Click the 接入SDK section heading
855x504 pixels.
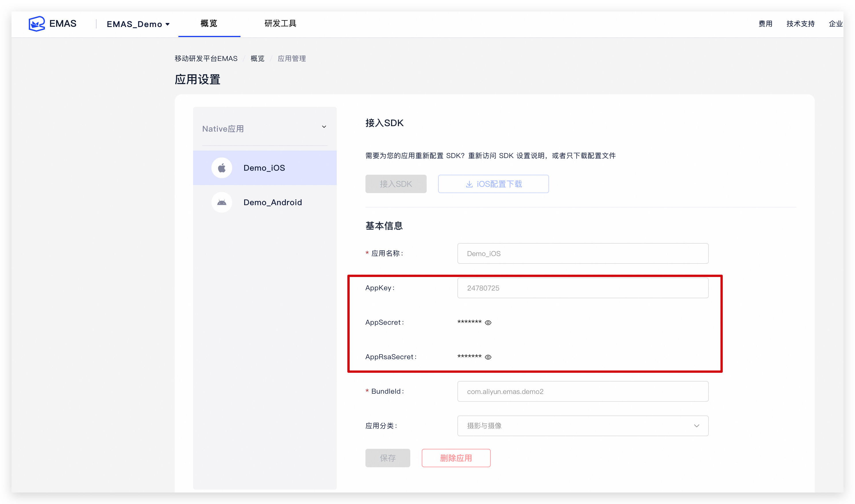[x=384, y=123]
